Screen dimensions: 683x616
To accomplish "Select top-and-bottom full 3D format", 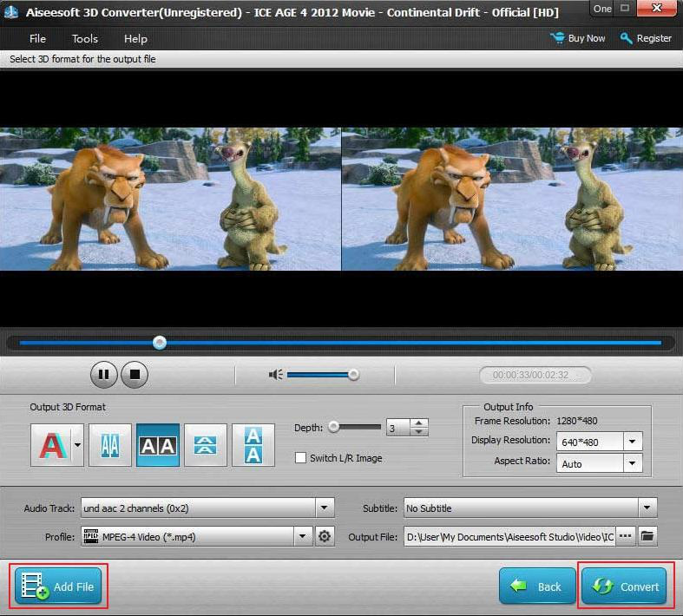I will (253, 445).
